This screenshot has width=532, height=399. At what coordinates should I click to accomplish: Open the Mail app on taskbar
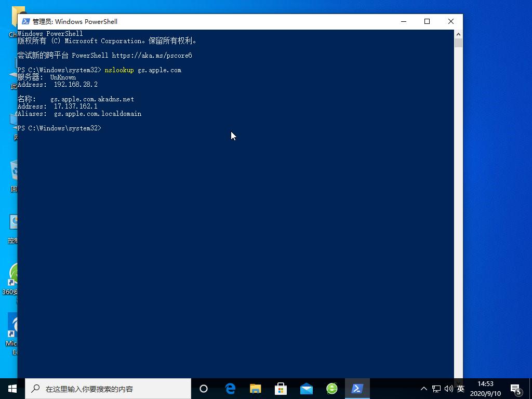pos(307,389)
